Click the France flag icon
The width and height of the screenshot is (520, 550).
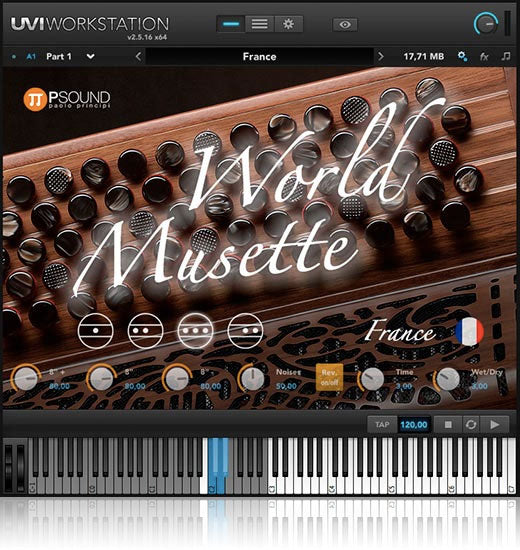tap(469, 331)
